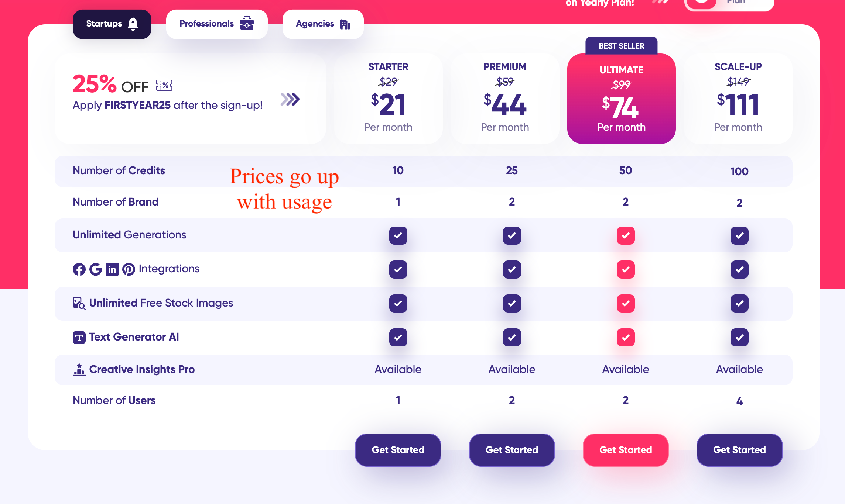Click the Creative Insights Pro podium icon

(79, 370)
